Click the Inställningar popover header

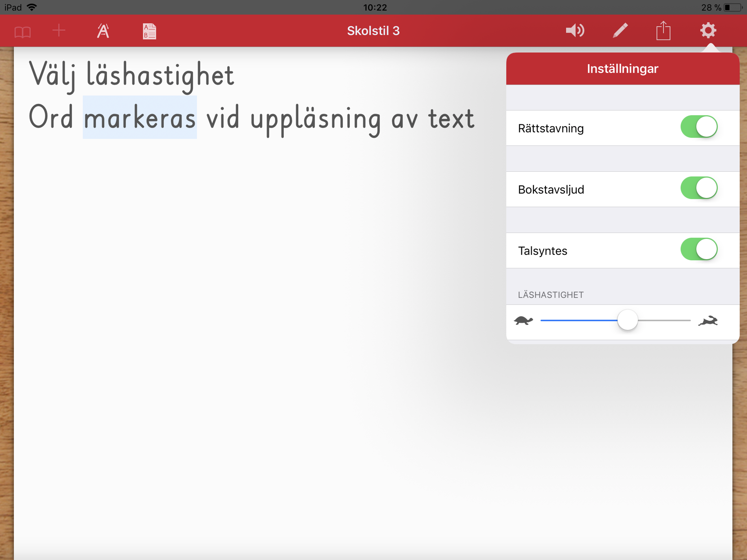point(622,69)
